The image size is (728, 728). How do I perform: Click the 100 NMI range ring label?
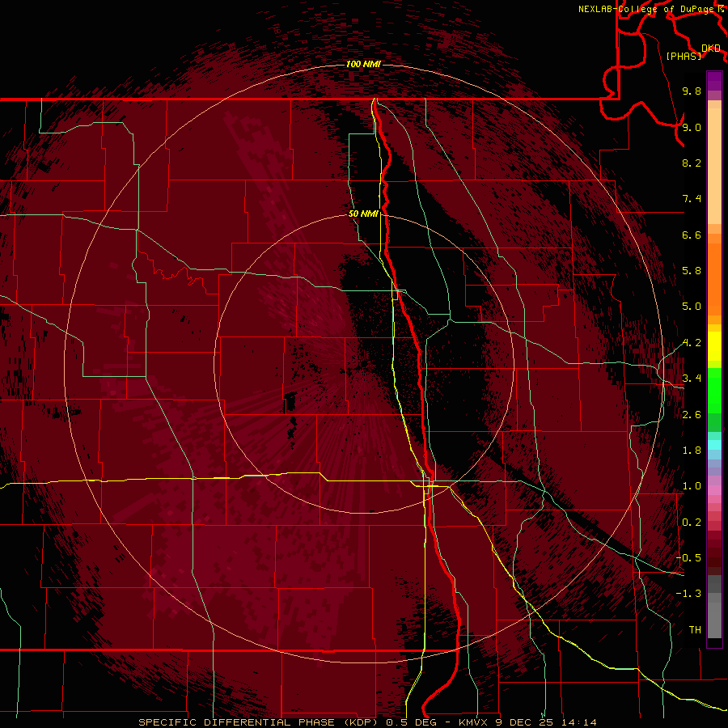pos(363,64)
